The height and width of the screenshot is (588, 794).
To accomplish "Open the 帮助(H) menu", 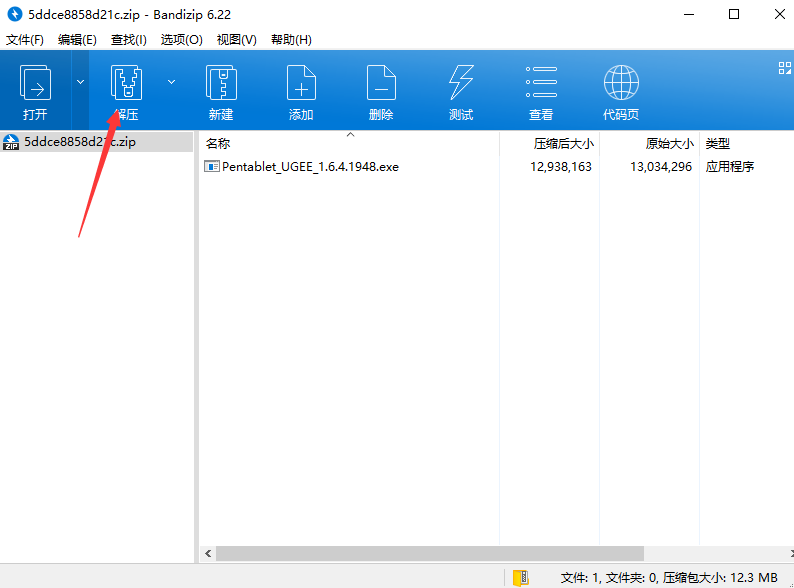I will coord(291,40).
